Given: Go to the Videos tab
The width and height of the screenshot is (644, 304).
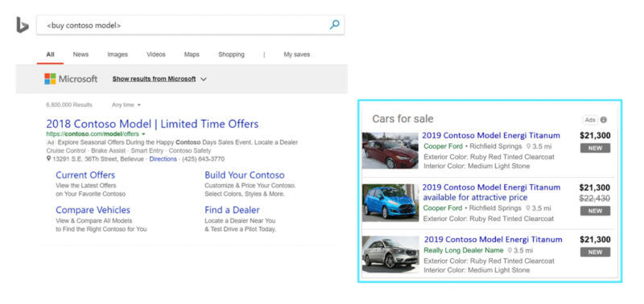Looking at the screenshot, I should [156, 54].
